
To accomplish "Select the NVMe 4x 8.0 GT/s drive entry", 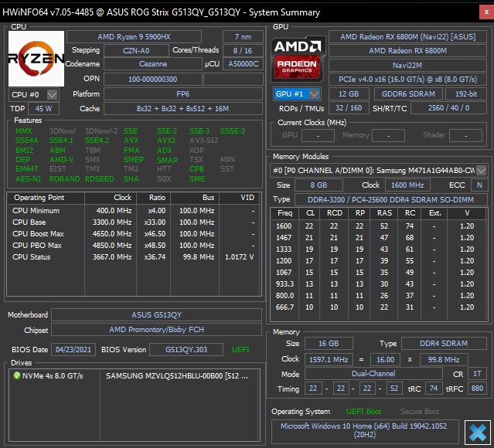I will [x=53, y=375].
